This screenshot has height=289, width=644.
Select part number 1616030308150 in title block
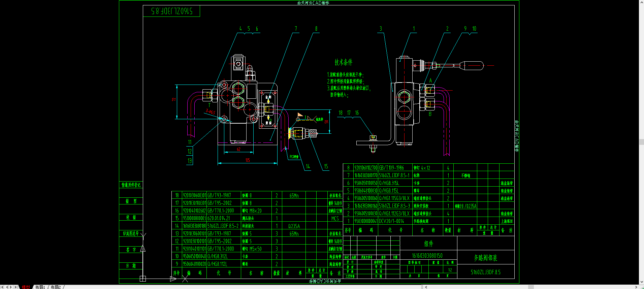[x=427, y=256]
